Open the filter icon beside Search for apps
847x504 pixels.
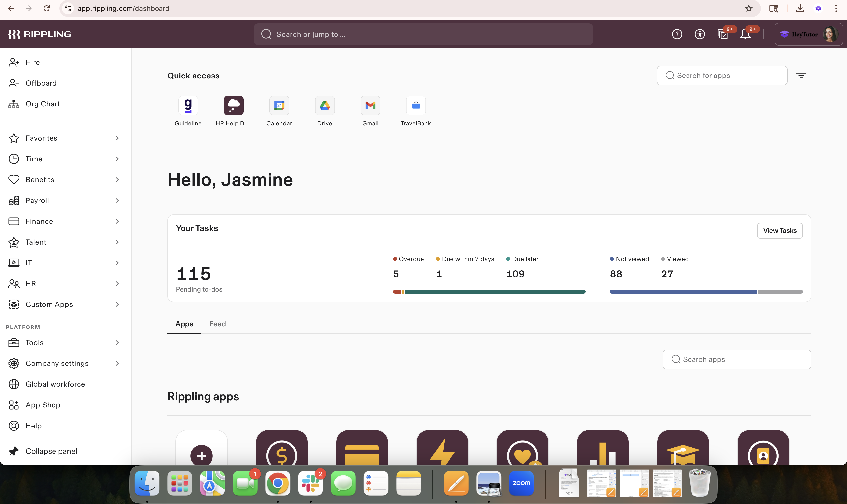pos(801,76)
